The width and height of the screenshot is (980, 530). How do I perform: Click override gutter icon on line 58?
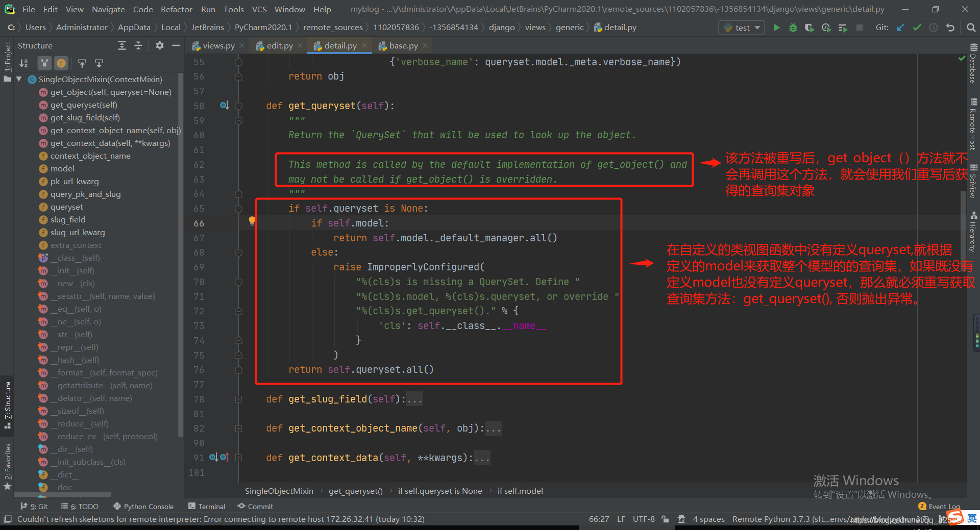click(x=224, y=106)
